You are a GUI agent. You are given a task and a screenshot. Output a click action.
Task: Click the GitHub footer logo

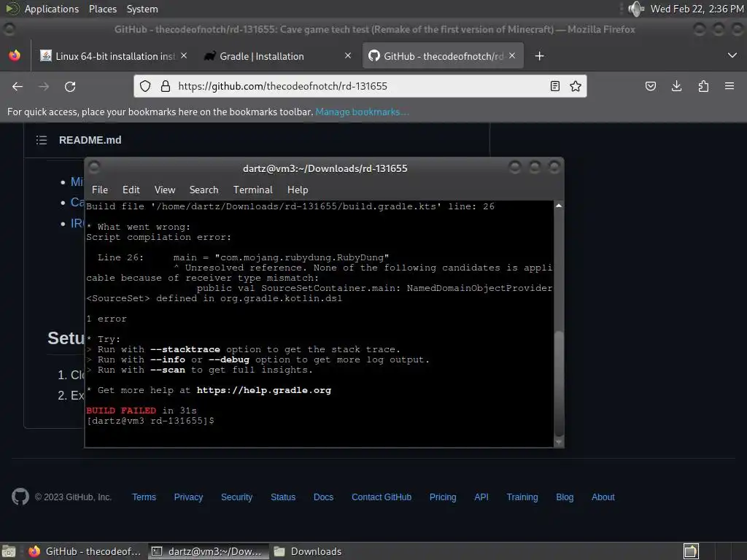[x=20, y=497]
